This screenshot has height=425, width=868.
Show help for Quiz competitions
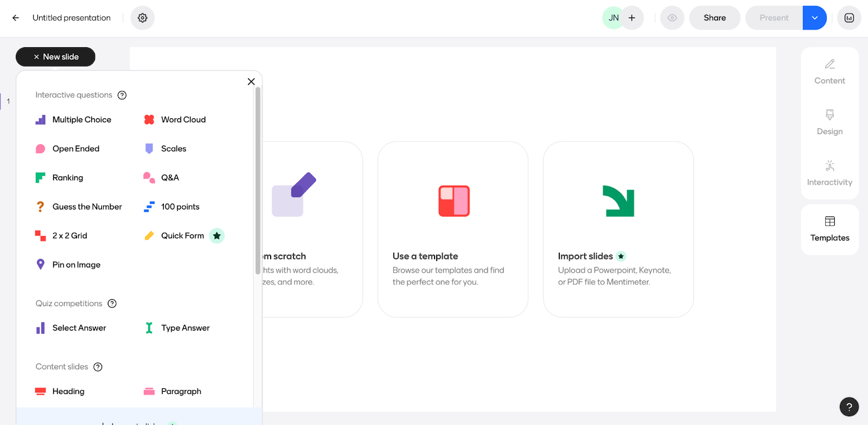coord(112,303)
